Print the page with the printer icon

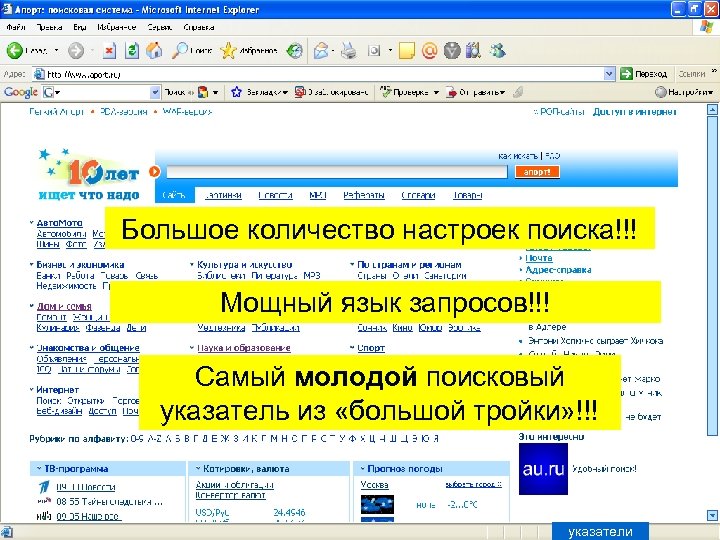coord(349,50)
